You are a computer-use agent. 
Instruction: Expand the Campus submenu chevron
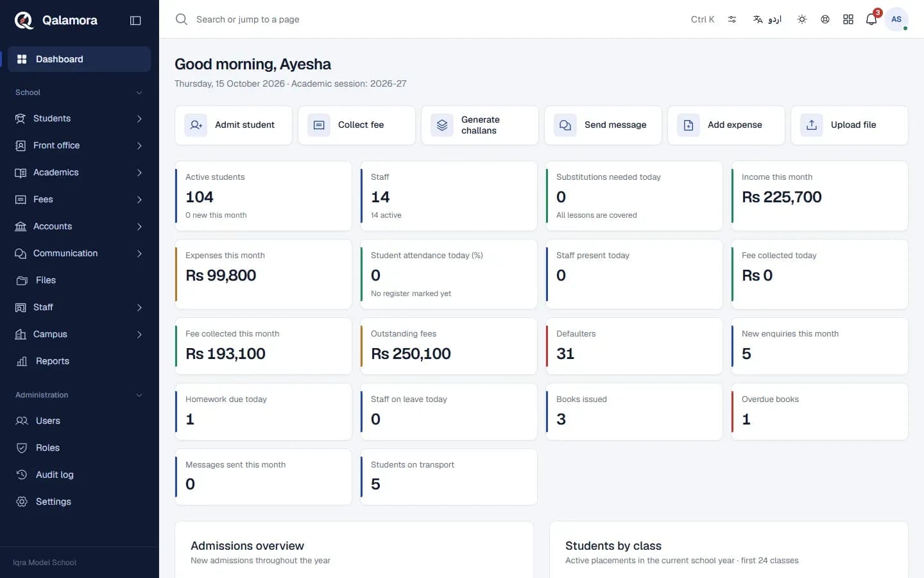[139, 334]
